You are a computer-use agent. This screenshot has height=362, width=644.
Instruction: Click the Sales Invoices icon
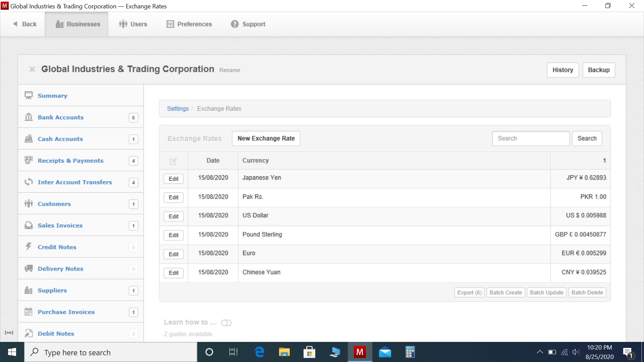[29, 225]
